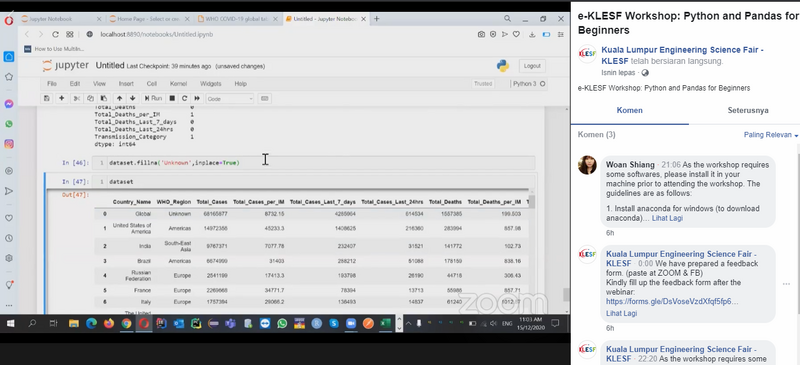Open a new browser tab with plus
This screenshot has height=365, width=800.
point(377,19)
